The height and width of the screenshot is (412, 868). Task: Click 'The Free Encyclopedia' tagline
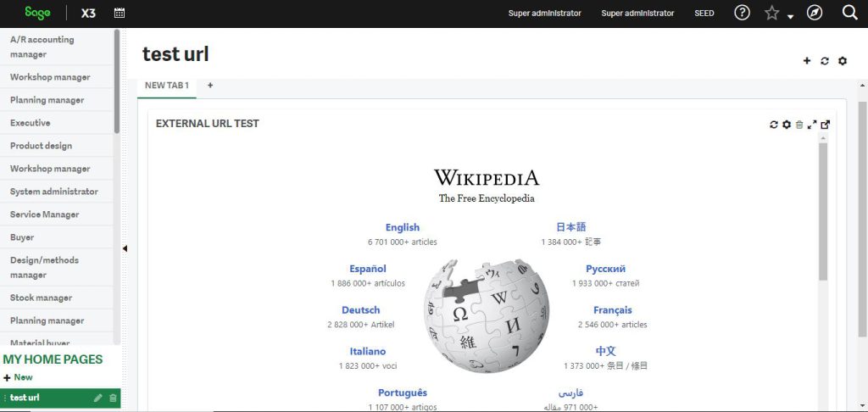[487, 198]
